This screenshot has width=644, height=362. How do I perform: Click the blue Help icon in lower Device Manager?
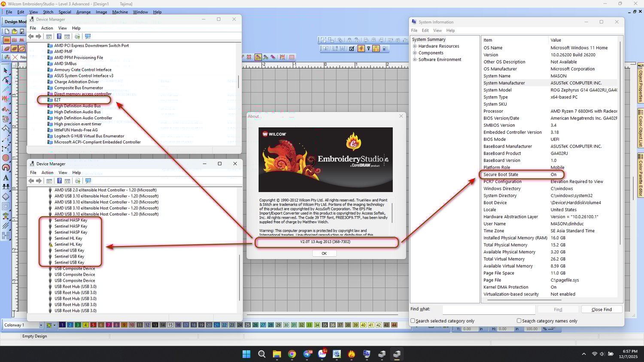(x=59, y=181)
